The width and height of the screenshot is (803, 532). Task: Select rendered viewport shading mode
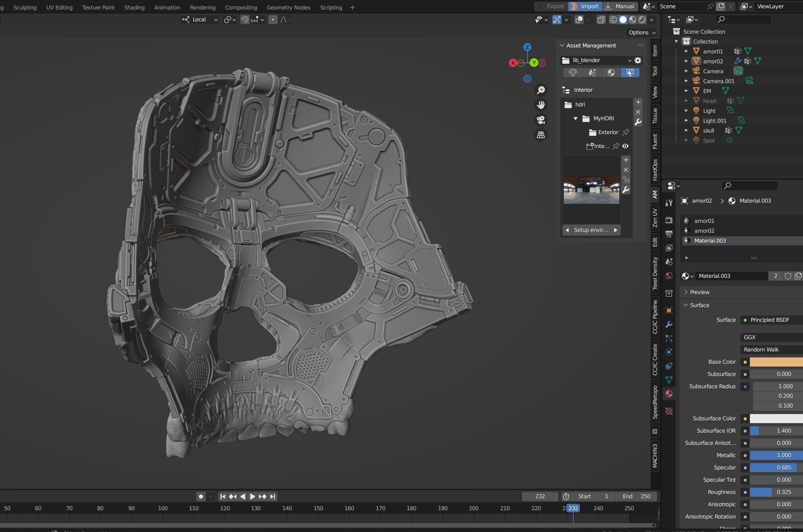[x=642, y=20]
